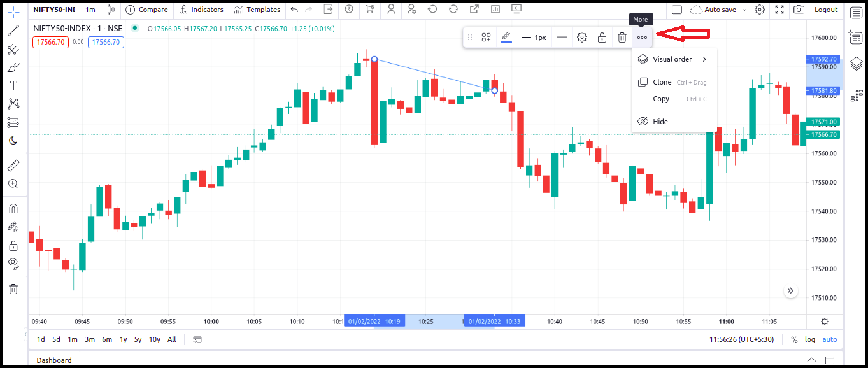
Task: Select the trend line drawing tool
Action: tap(13, 30)
